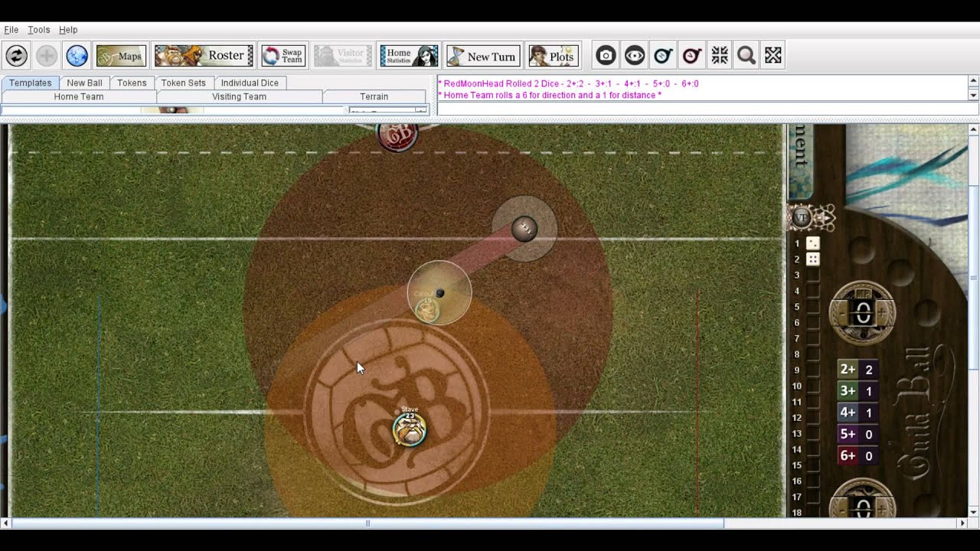This screenshot has width=980, height=551.
Task: Click the chat log scroll-down arrow
Action: point(973,95)
